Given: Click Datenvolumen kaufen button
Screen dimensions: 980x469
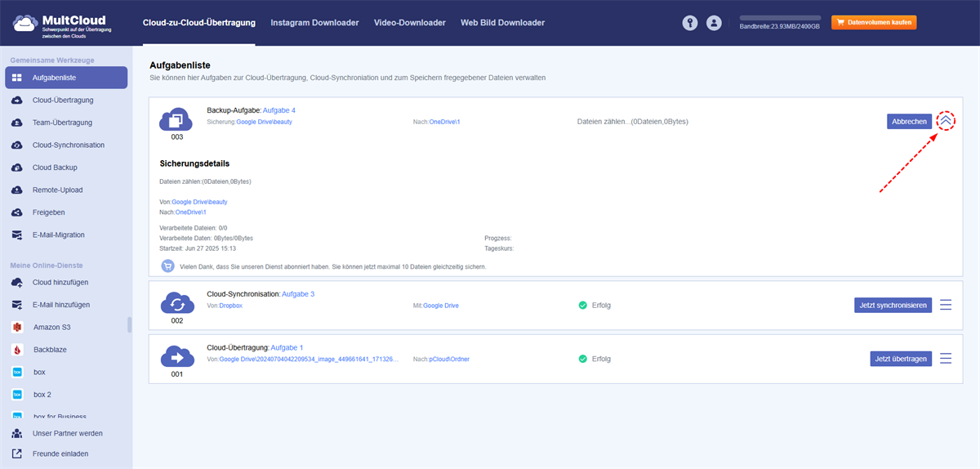Looking at the screenshot, I should [874, 23].
